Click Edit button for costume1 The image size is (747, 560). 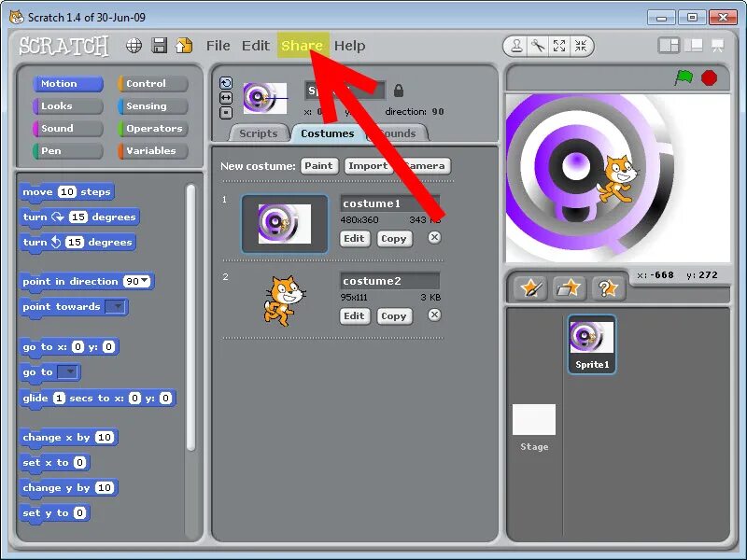[x=355, y=238]
